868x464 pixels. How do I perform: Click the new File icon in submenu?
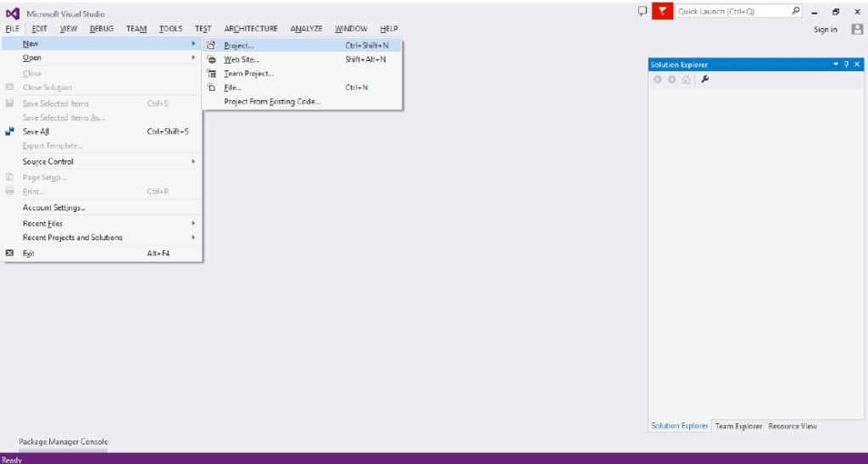[211, 87]
